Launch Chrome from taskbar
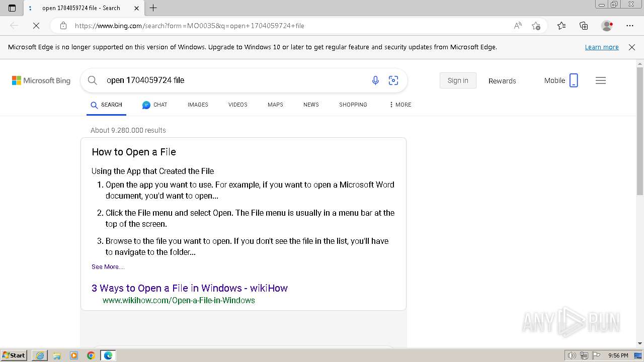 pyautogui.click(x=91, y=355)
